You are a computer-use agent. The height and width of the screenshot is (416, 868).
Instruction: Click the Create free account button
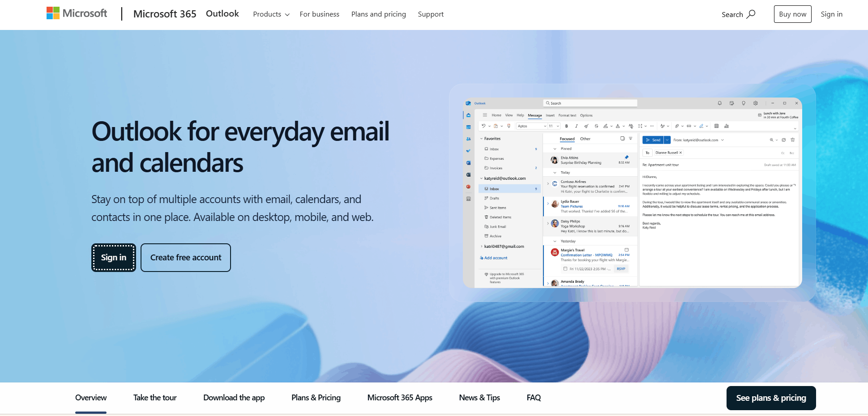[185, 258]
